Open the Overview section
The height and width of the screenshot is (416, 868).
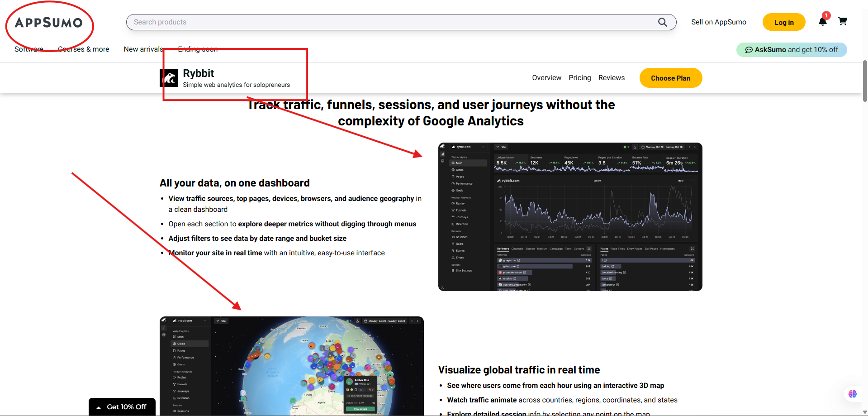[x=546, y=77]
